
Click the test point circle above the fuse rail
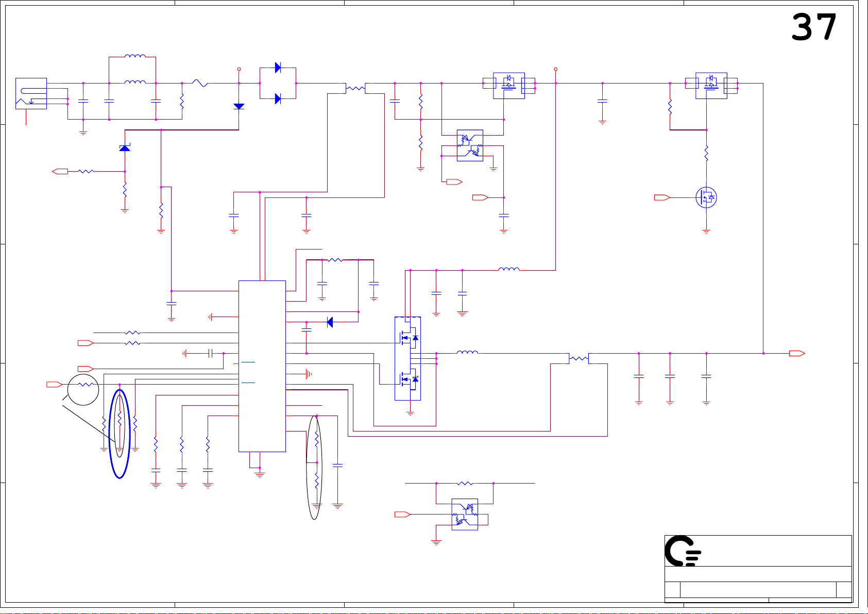tap(239, 69)
